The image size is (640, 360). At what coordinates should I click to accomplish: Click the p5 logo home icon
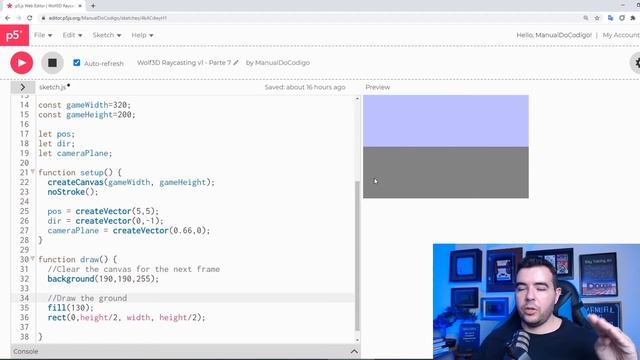14,35
